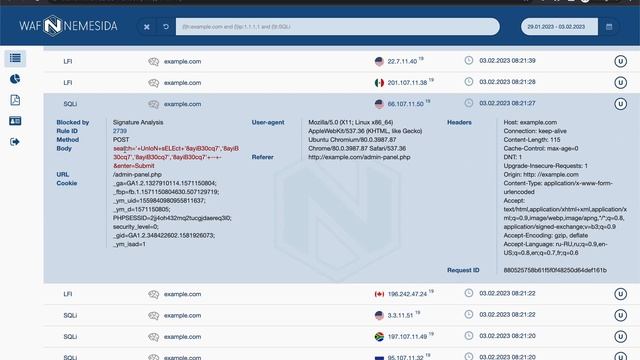
Task: Click the logout icon in sidebar
Action: [15, 142]
